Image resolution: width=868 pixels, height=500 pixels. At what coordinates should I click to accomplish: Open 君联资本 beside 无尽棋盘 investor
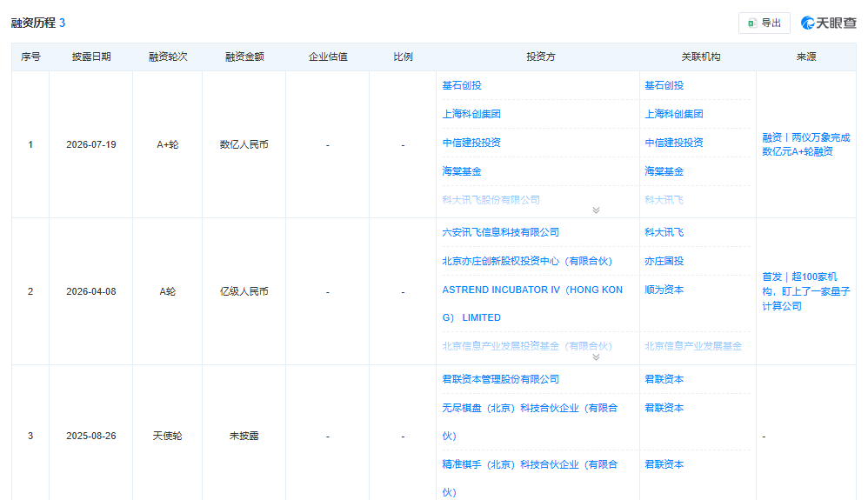(x=664, y=408)
